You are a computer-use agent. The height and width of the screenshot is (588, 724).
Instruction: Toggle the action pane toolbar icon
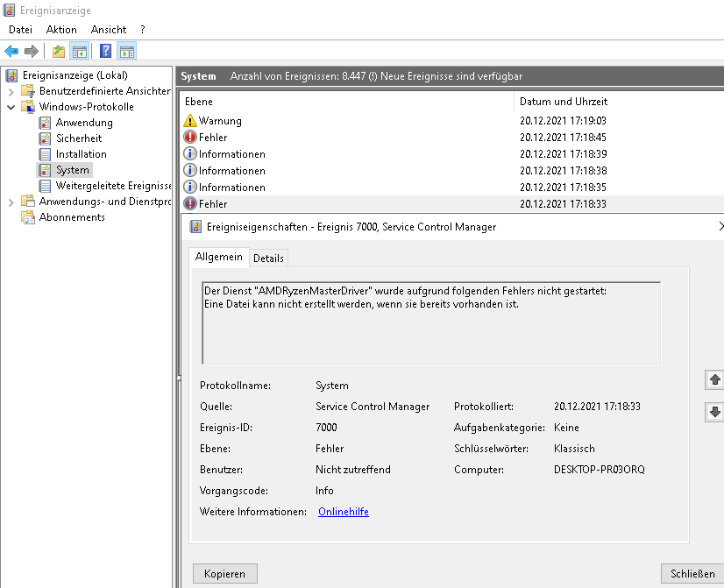coord(126,51)
